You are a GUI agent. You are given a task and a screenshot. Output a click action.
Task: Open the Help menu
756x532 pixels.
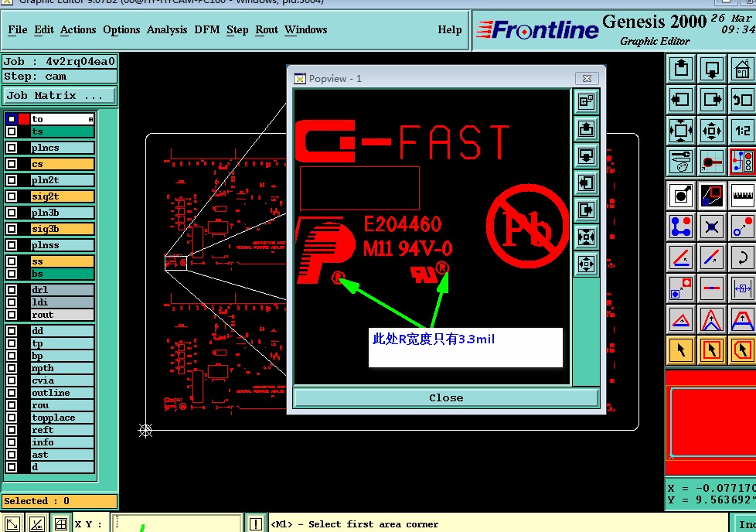click(449, 30)
